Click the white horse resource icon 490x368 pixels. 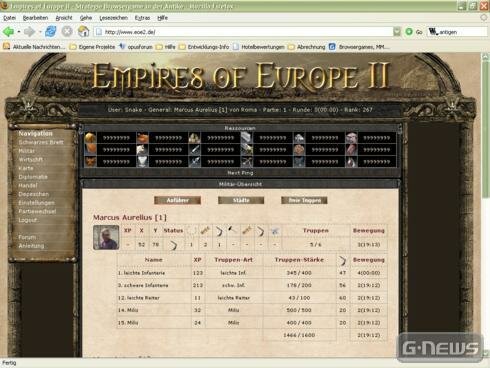pos(142,150)
